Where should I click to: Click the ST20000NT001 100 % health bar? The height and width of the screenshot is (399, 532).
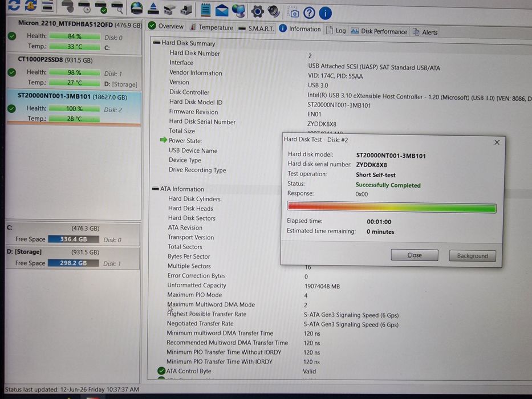tap(74, 108)
